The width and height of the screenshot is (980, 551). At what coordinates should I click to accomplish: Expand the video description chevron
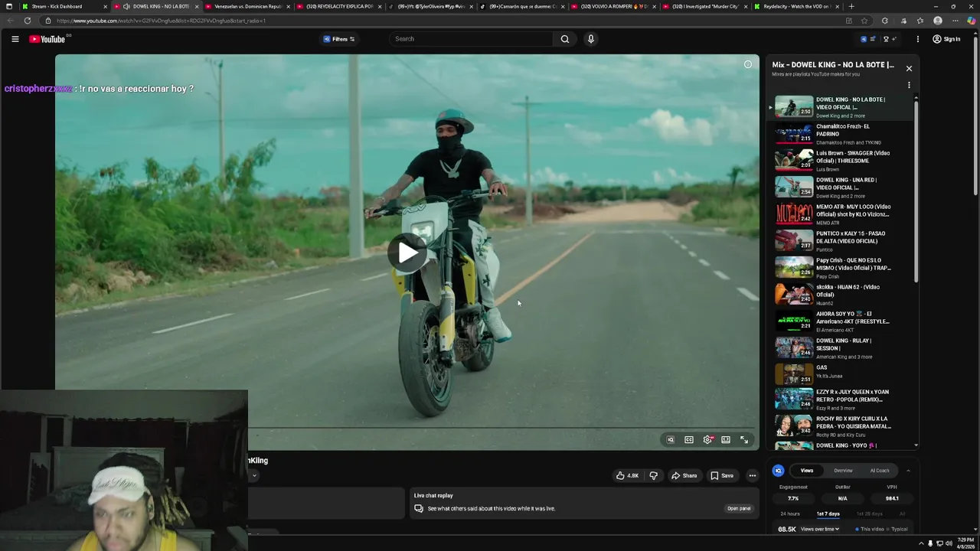tap(254, 475)
